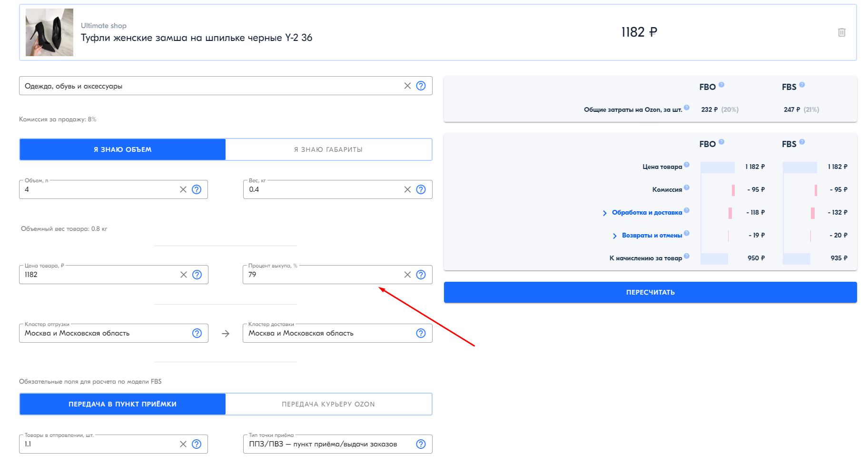Clear the Процент выкупа field

point(407,275)
